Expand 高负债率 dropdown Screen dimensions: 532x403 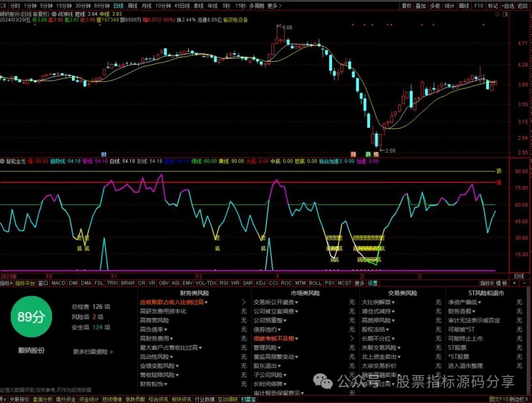pyautogui.click(x=154, y=330)
